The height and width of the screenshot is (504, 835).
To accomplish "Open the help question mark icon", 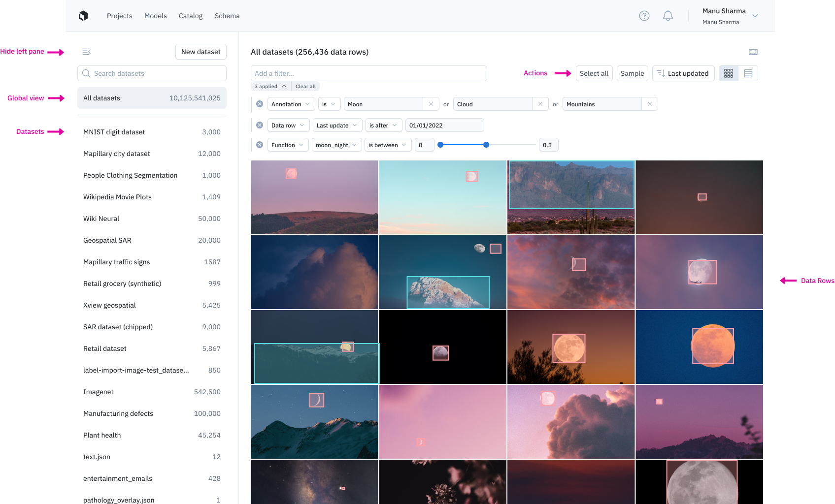I will click(x=644, y=16).
